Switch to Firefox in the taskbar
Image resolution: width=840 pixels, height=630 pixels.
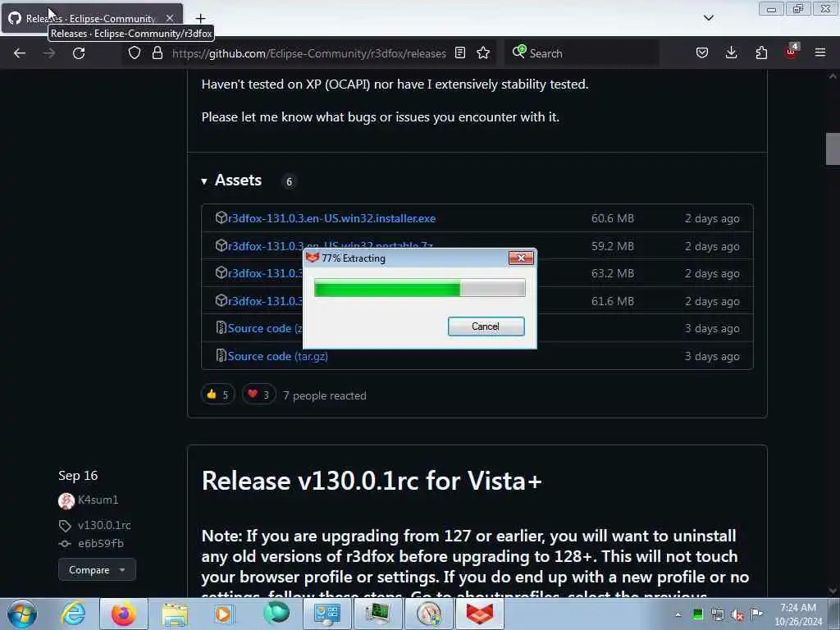point(124,614)
